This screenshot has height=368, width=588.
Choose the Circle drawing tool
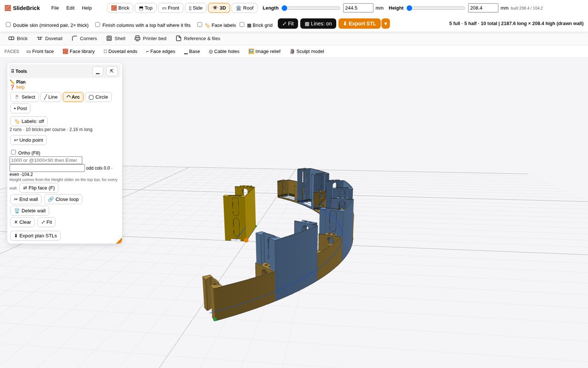click(x=98, y=97)
